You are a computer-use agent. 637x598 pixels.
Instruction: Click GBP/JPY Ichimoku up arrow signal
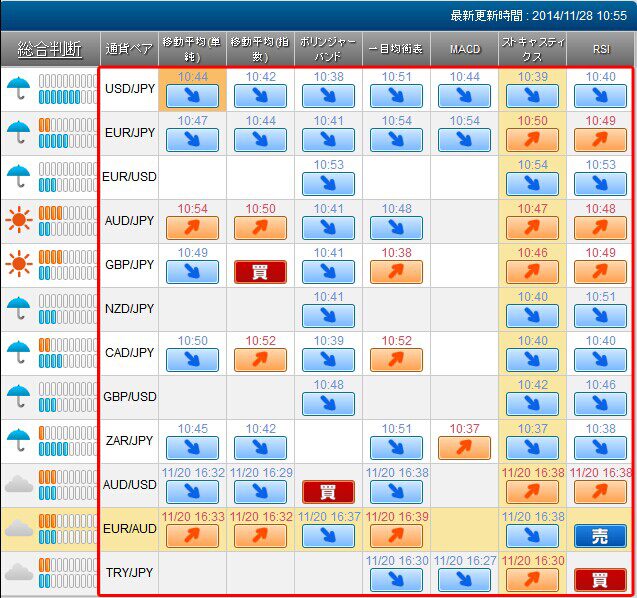[x=396, y=272]
